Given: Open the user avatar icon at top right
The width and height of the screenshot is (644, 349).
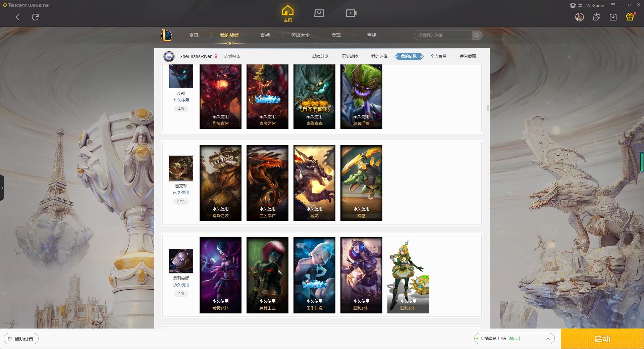Looking at the screenshot, I should 579,17.
